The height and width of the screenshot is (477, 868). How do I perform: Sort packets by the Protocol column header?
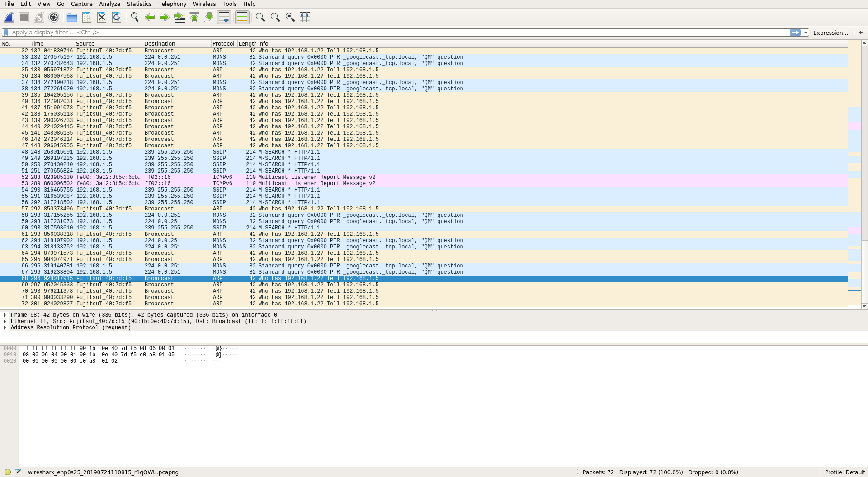(x=223, y=44)
